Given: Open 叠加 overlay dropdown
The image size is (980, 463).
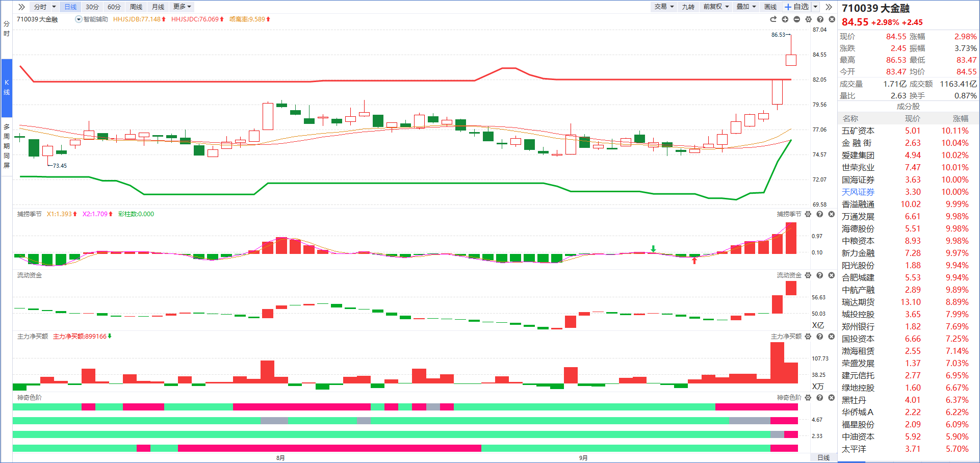Looking at the screenshot, I should pyautogui.click(x=746, y=7).
